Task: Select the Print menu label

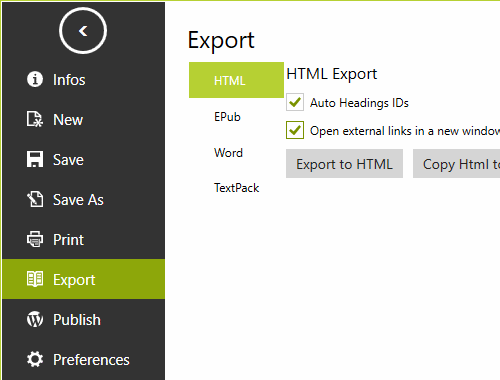Action: pyautogui.click(x=68, y=240)
